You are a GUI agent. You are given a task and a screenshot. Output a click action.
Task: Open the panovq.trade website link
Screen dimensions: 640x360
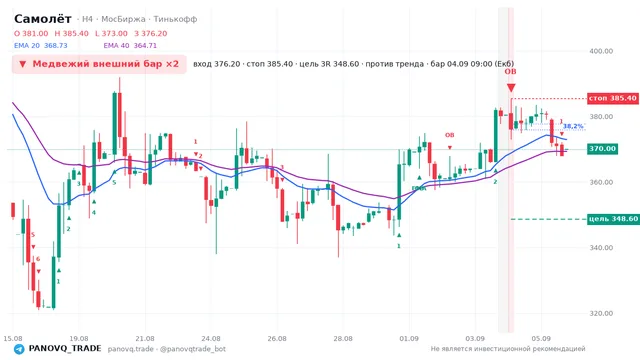(130, 349)
